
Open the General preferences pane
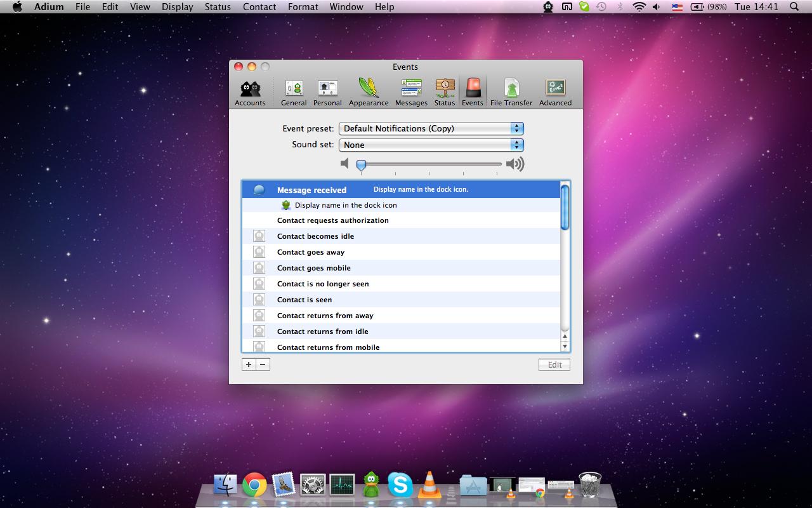pos(294,92)
